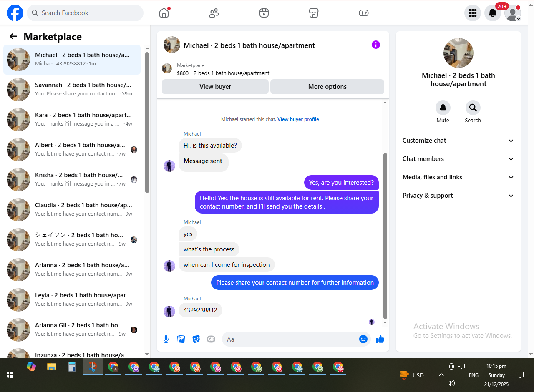
Task: Click the chat messages scrollbar thumb
Action: (x=385, y=236)
